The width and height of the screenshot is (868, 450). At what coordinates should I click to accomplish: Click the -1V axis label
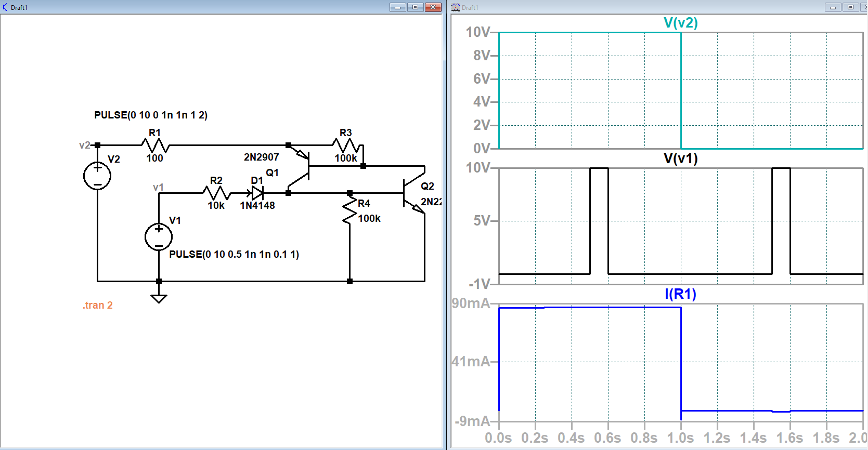coord(480,284)
